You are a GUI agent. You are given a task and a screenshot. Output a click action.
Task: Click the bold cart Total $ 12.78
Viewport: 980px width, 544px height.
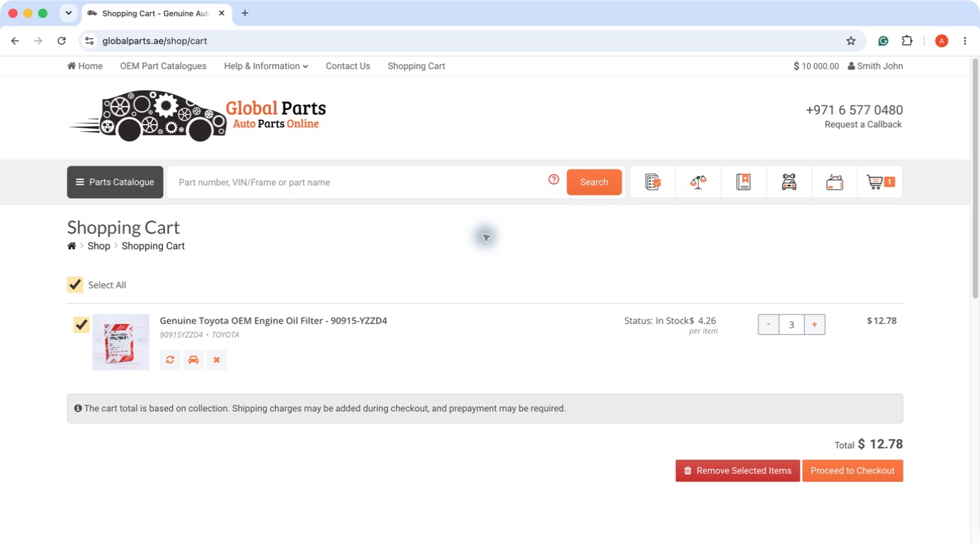(880, 444)
